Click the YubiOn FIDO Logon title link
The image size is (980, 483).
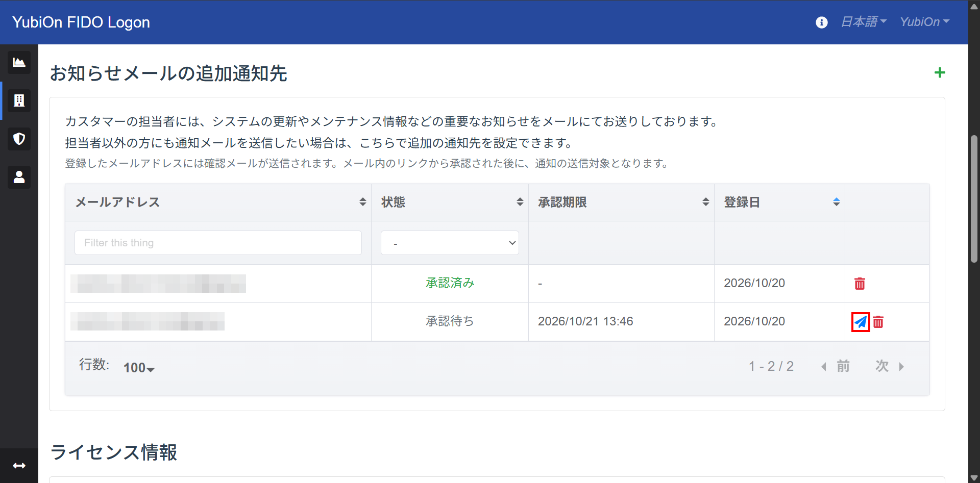(81, 22)
